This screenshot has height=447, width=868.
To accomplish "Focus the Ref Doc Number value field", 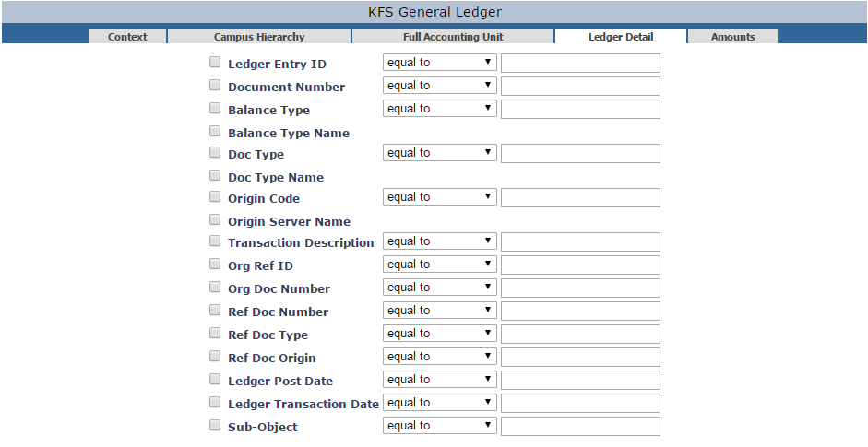I will 581,311.
